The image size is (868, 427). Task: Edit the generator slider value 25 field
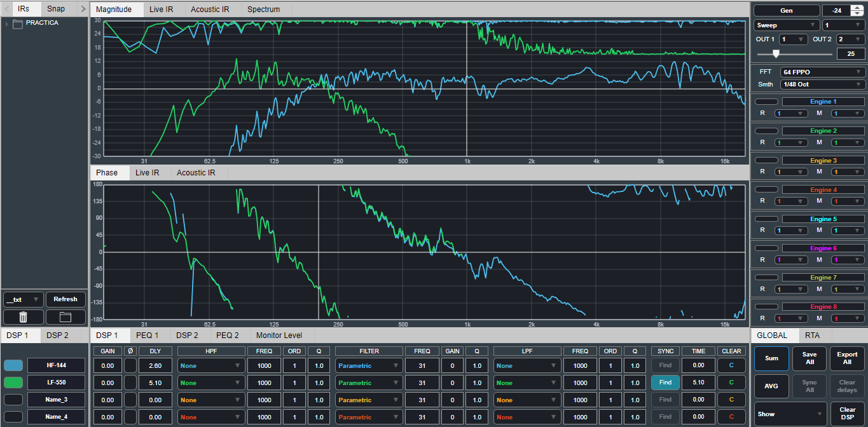pos(851,54)
